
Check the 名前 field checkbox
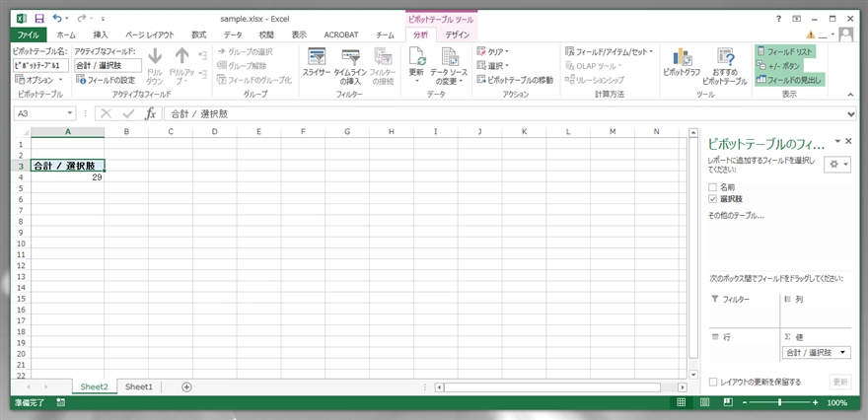pyautogui.click(x=712, y=187)
